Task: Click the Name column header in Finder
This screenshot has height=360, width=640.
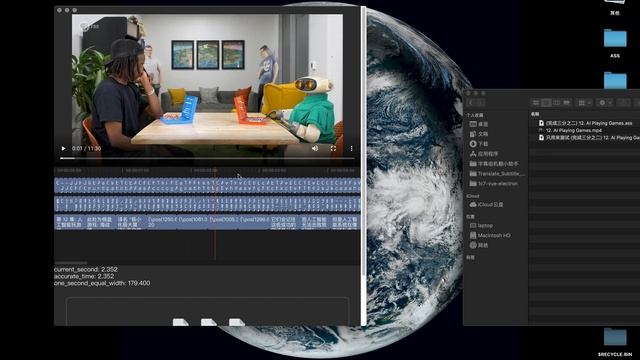Action: click(x=535, y=114)
